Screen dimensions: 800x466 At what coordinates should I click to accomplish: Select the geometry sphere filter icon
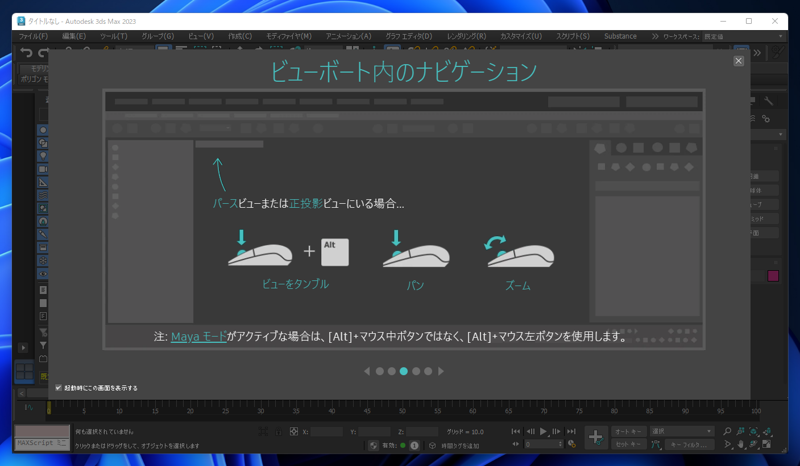coord(43,130)
